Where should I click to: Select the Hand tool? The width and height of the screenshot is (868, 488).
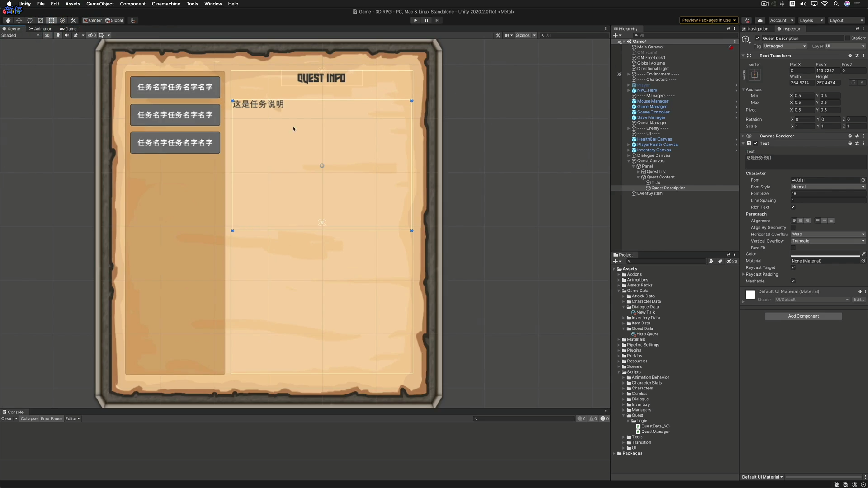8,20
